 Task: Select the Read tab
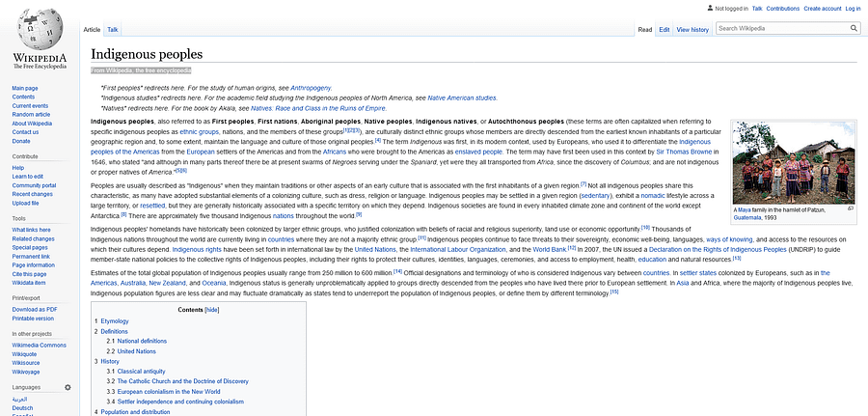pos(645,30)
